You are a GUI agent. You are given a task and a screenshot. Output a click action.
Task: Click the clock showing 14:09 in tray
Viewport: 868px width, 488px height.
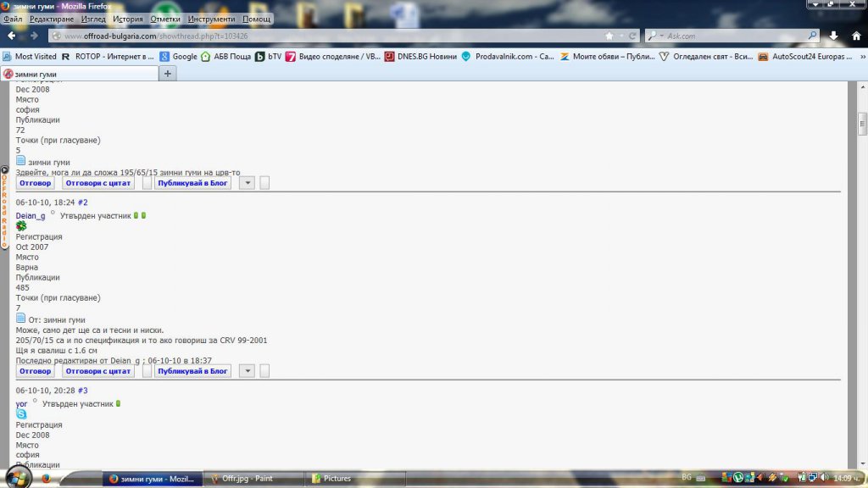[847, 478]
